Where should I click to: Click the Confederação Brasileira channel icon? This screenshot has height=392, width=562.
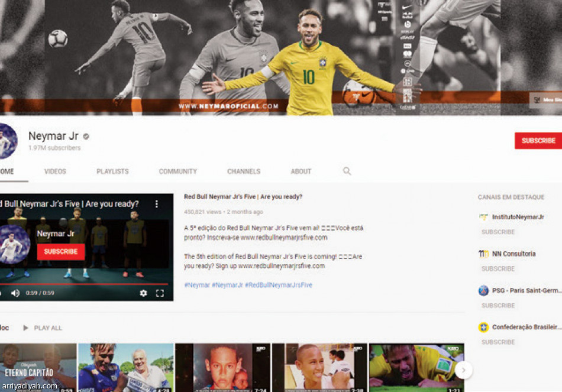pos(483,327)
